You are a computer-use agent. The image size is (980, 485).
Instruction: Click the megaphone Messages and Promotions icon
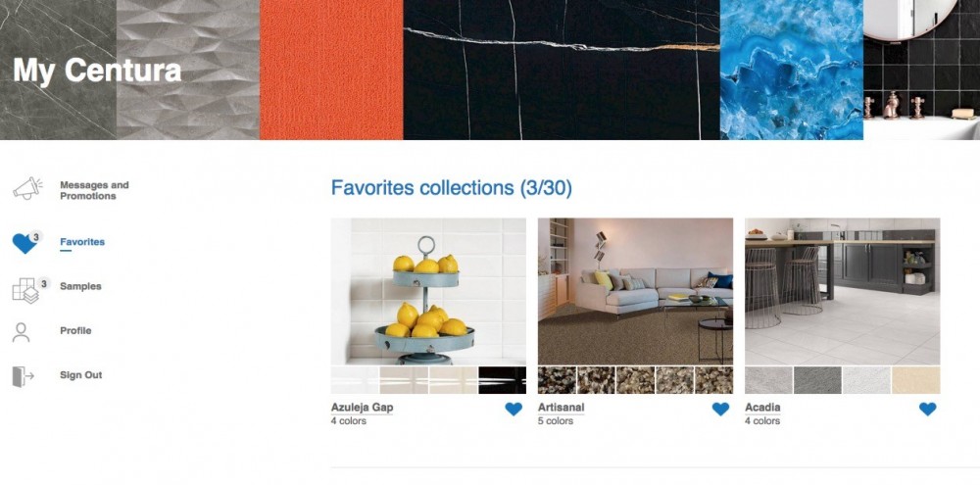point(27,189)
